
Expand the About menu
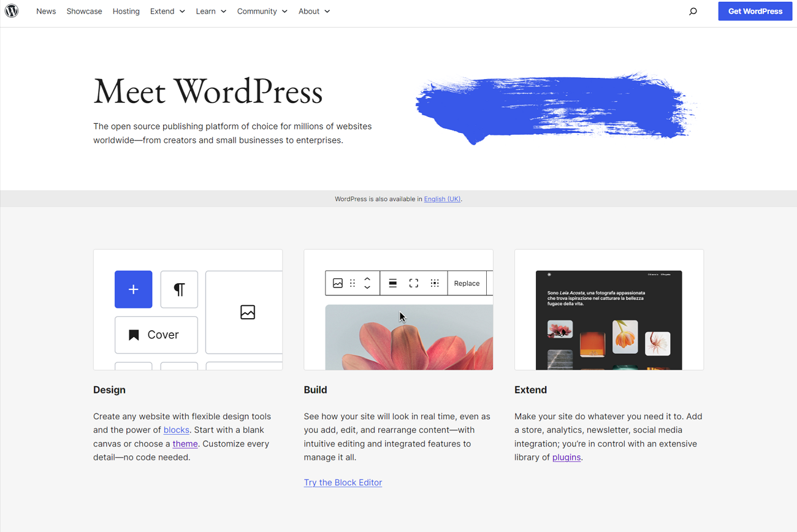[314, 11]
